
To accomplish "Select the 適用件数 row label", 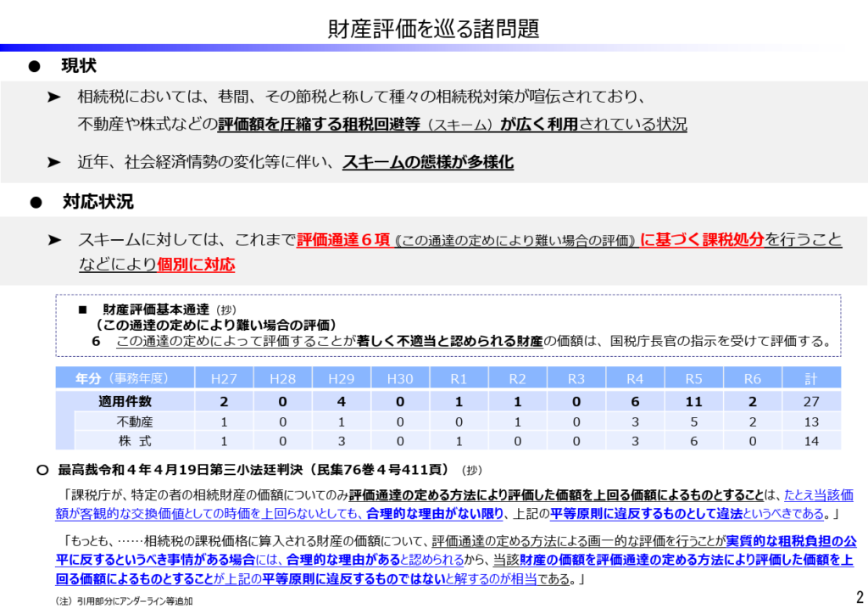I will (x=124, y=401).
